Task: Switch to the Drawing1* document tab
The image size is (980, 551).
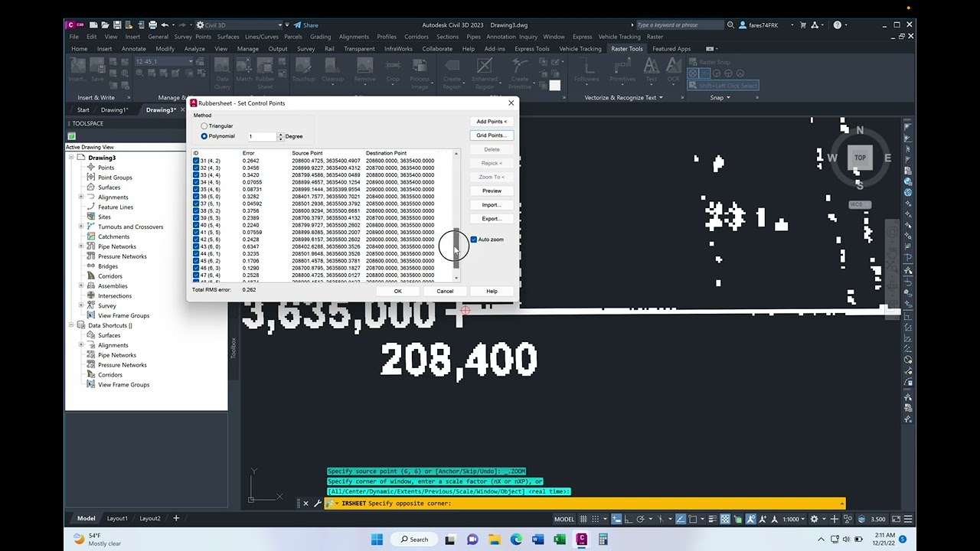Action: (114, 109)
